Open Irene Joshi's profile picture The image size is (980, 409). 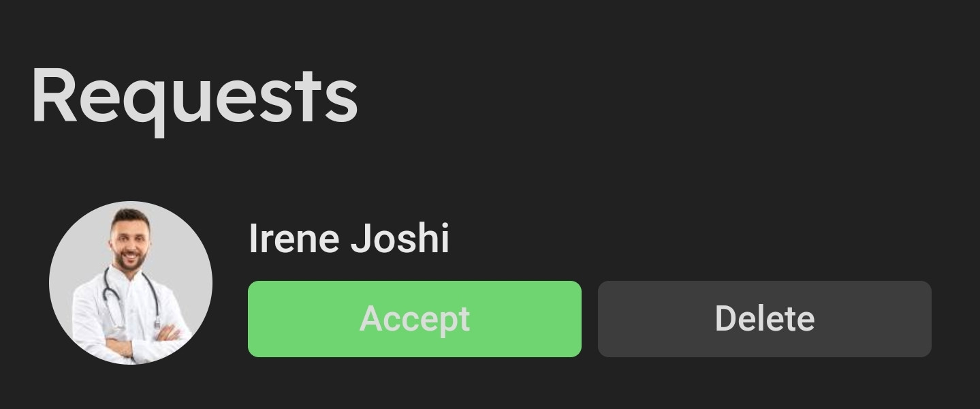(x=131, y=282)
